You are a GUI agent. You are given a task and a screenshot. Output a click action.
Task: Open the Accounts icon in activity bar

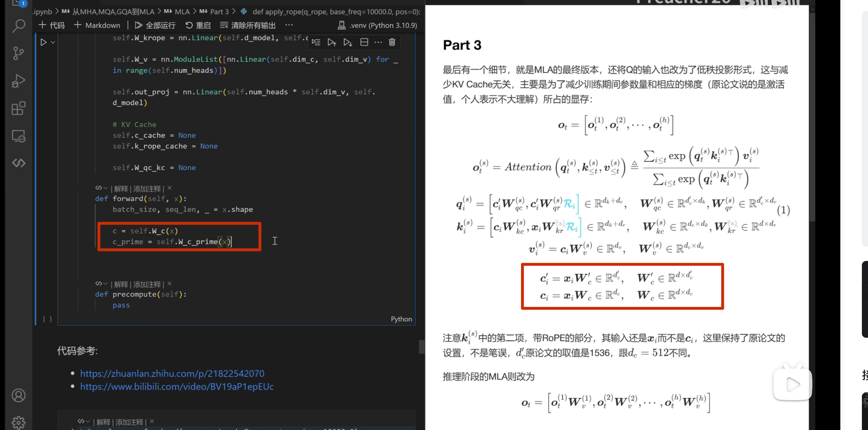click(18, 395)
